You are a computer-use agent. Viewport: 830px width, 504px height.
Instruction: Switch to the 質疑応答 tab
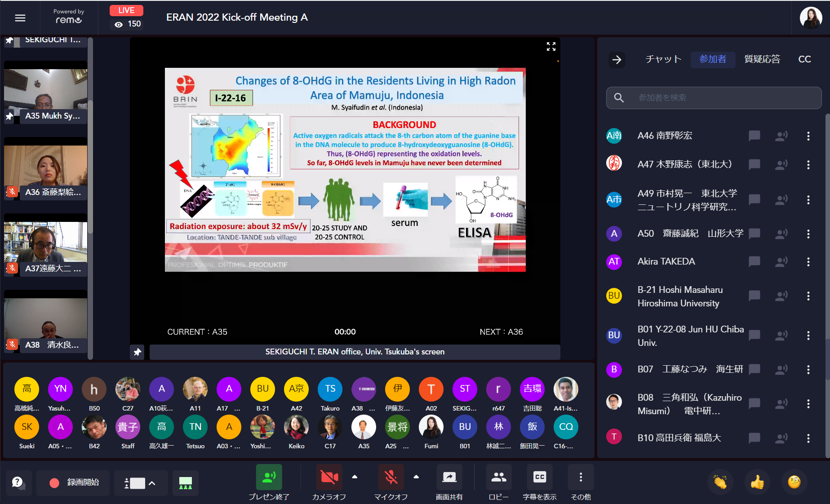click(762, 59)
